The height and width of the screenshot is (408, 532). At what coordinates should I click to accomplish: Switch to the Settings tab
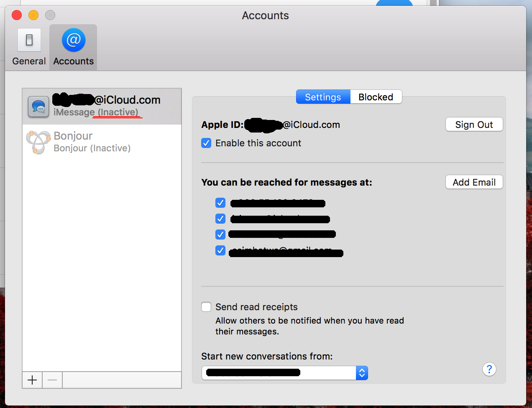[x=323, y=97]
